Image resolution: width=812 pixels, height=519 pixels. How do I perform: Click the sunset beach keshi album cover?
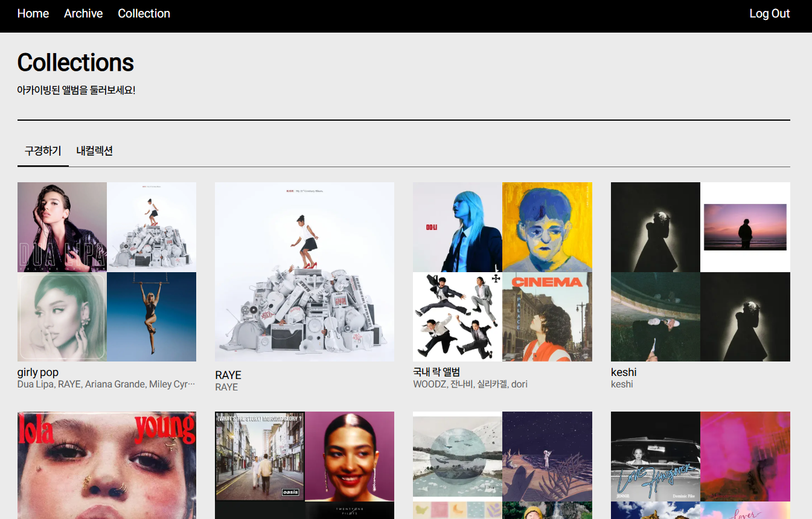click(745, 227)
